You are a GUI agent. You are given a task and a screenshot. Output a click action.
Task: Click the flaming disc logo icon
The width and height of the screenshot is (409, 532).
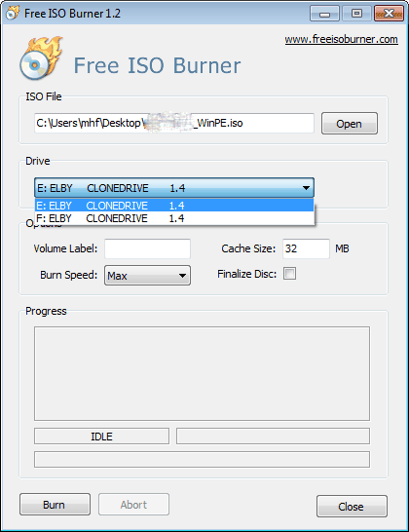click(41, 58)
